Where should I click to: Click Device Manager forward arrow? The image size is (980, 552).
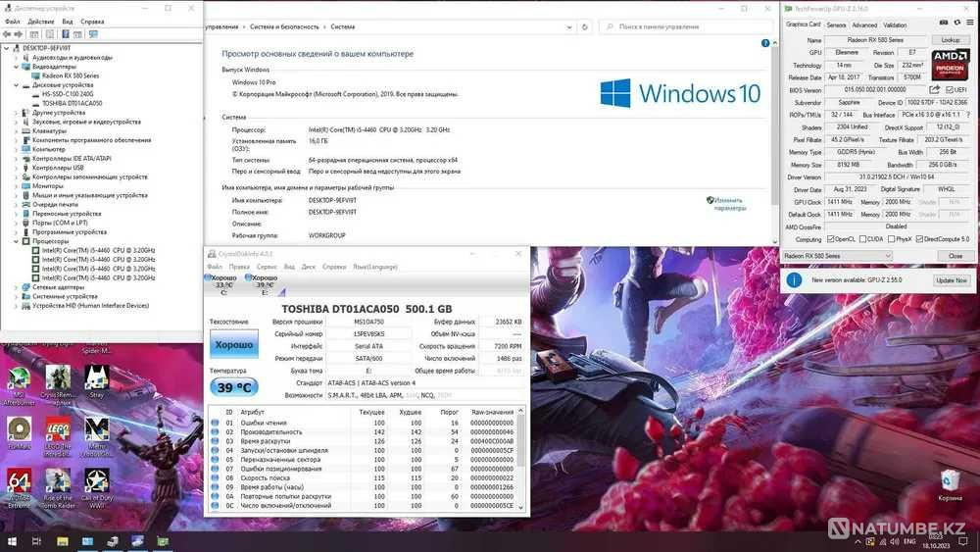pyautogui.click(x=19, y=34)
